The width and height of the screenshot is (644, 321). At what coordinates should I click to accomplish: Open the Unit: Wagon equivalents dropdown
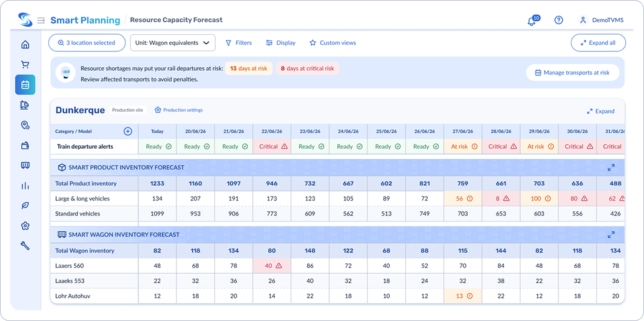pos(172,42)
